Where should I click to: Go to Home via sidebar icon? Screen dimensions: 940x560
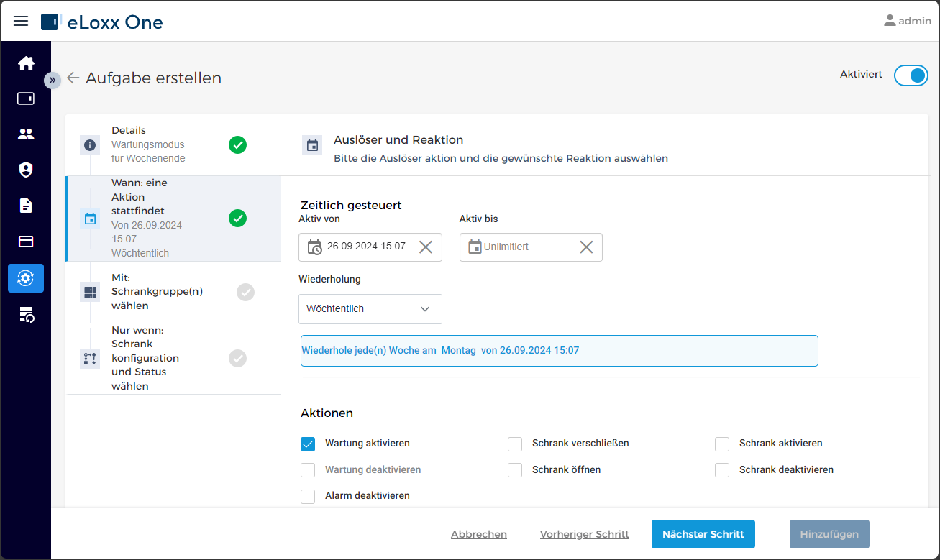26,63
